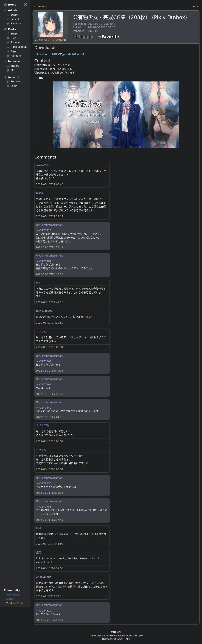Click the envelope icon beside DMs
Viewport: 202px width, 644px height.
coord(8,38)
